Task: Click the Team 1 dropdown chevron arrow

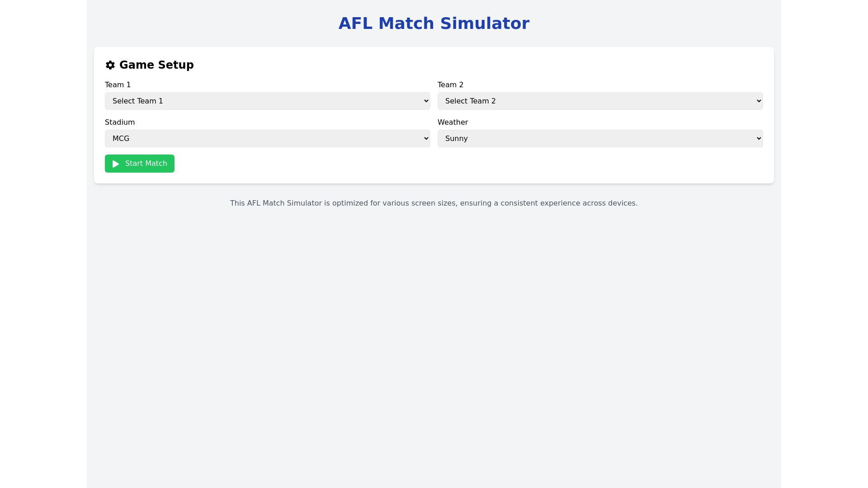Action: click(x=426, y=101)
